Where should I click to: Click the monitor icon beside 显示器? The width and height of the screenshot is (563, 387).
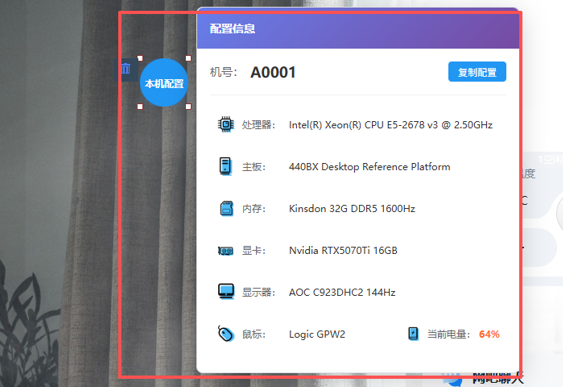click(226, 292)
